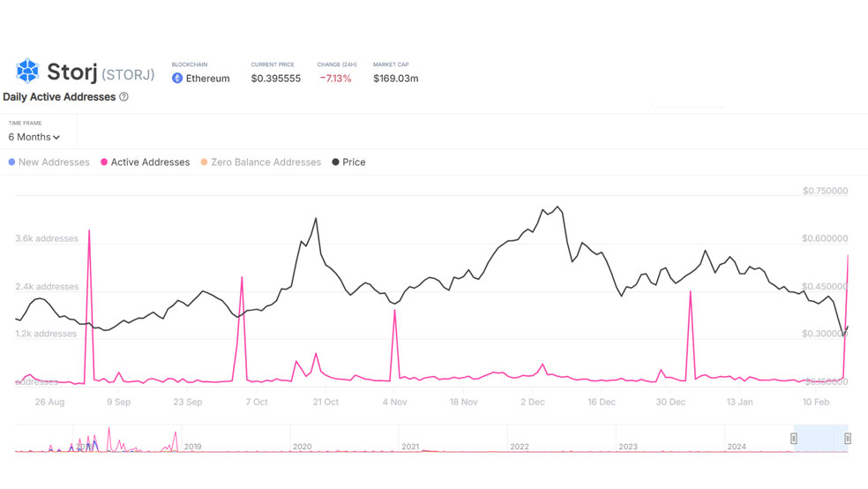868x489 pixels.
Task: Click the left range handle in navigator
Action: 794,439
